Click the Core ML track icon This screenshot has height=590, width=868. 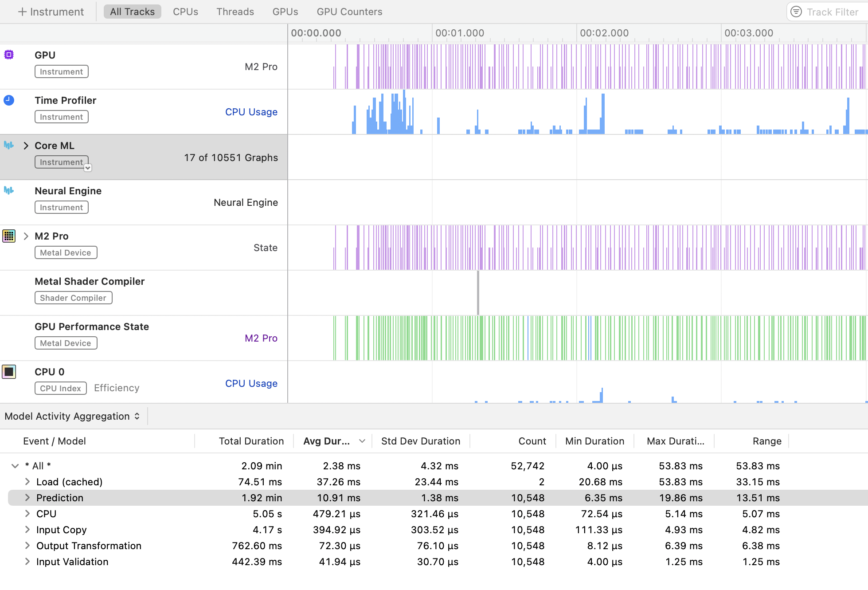[x=9, y=145]
